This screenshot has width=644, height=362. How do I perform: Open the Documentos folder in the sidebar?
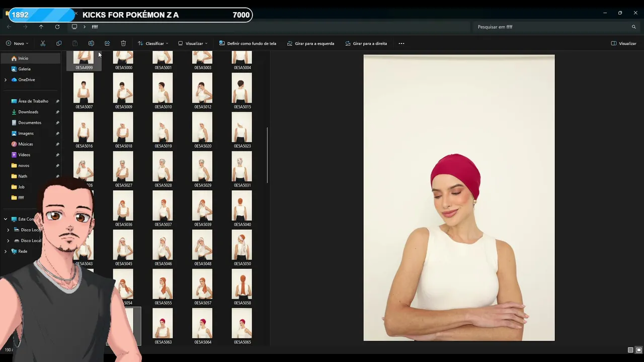pos(30,123)
